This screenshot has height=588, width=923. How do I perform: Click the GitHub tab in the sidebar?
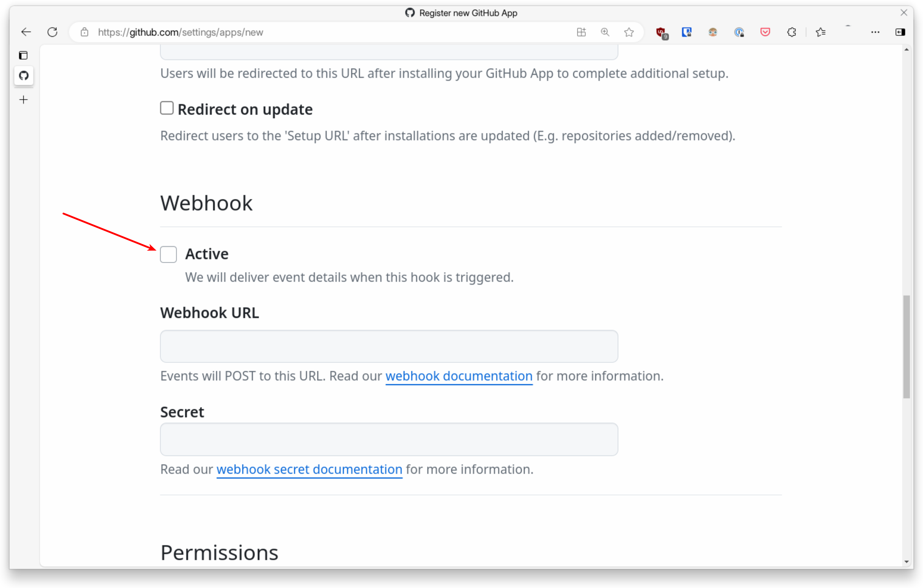coord(24,76)
